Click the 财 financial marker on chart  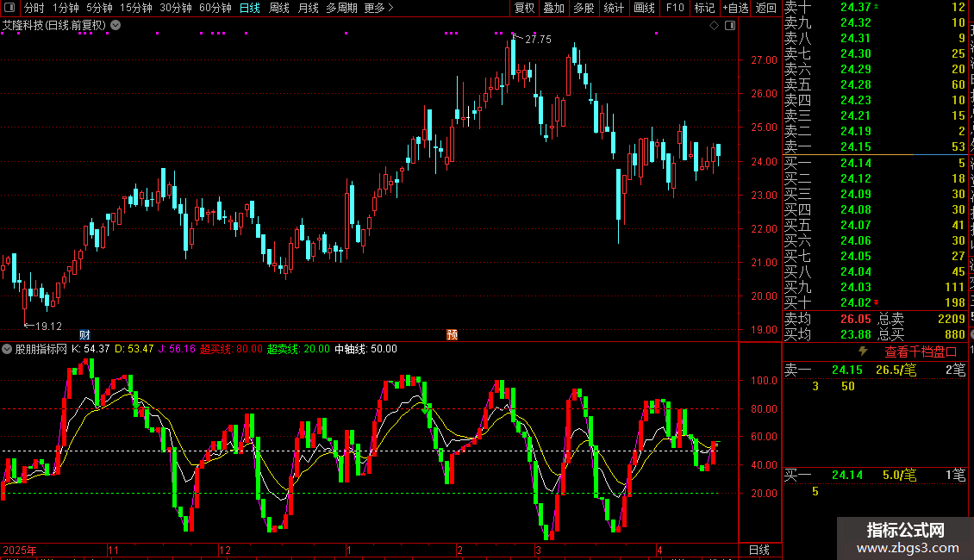pyautogui.click(x=85, y=334)
